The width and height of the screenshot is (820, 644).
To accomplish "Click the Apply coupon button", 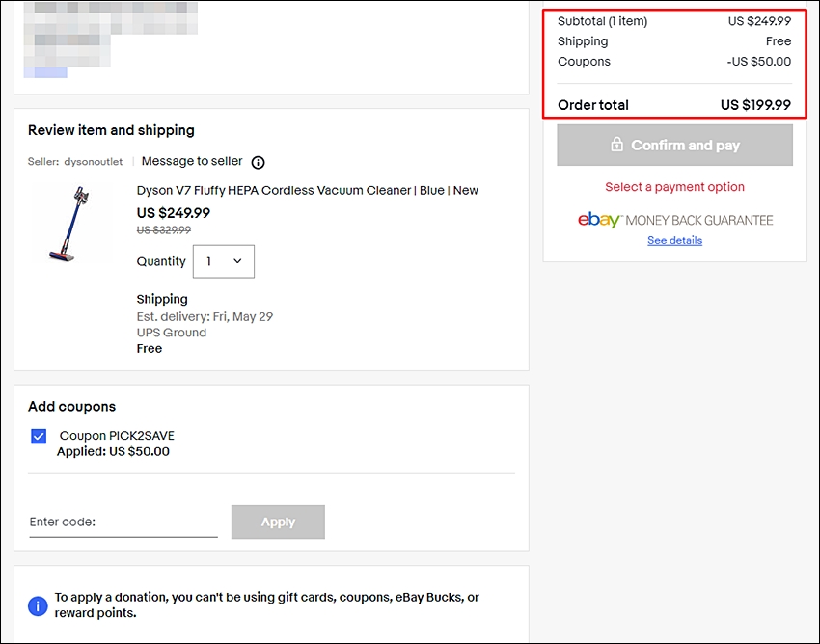I will click(278, 522).
